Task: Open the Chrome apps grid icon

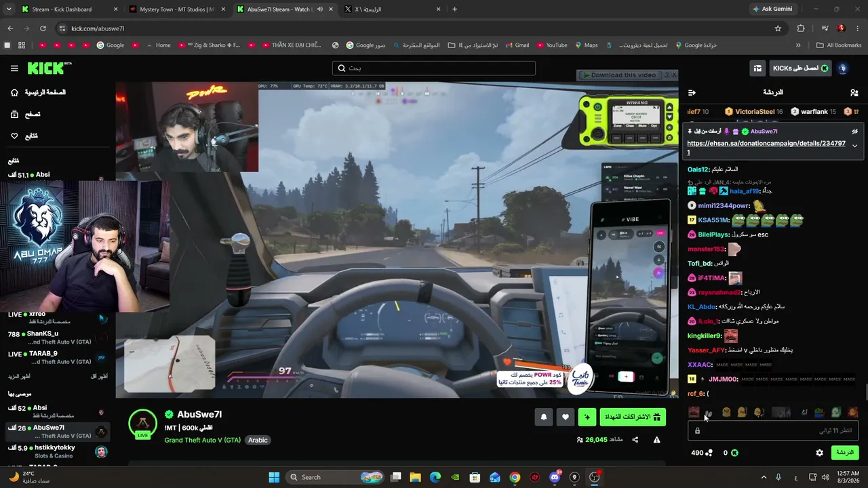Action: coord(22,45)
